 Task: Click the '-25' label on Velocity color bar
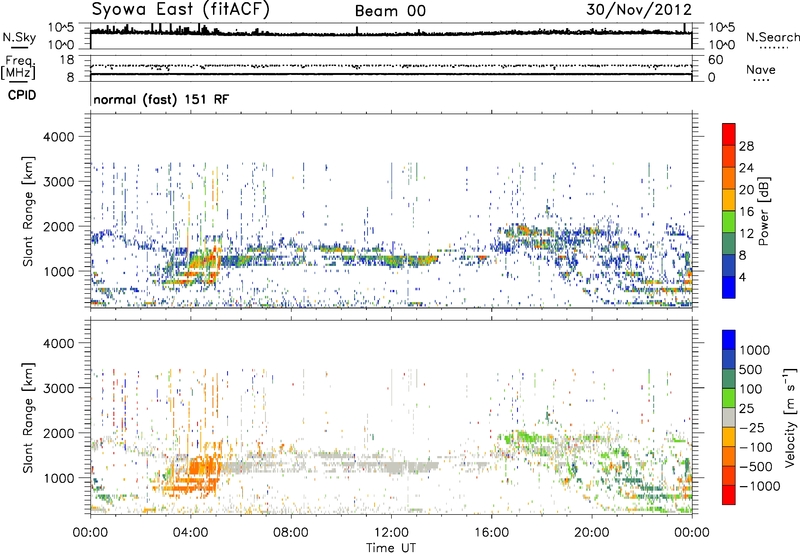coord(752,427)
